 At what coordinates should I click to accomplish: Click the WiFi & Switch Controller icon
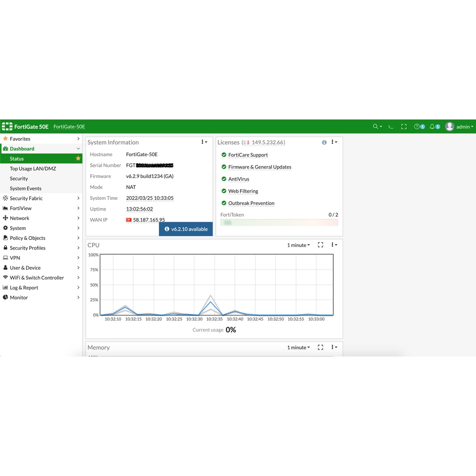pos(5,277)
